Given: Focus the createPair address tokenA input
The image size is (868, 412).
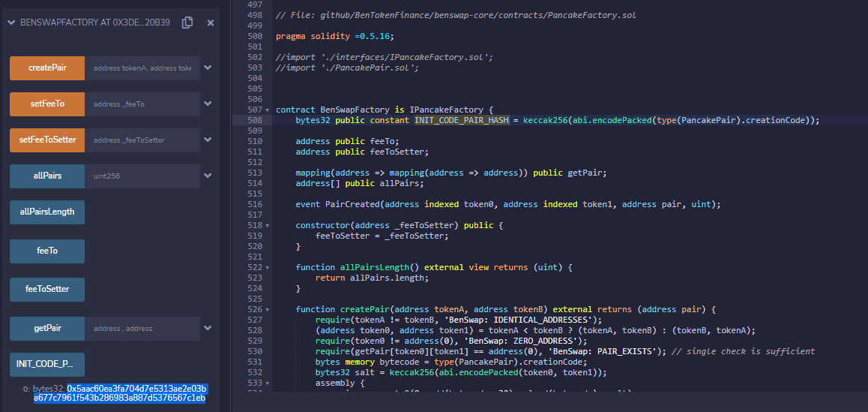Looking at the screenshot, I should click(x=142, y=68).
